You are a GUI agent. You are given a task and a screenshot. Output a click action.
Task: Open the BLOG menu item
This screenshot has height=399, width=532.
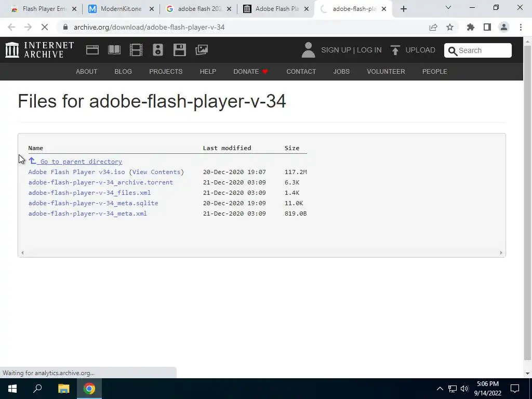pyautogui.click(x=123, y=72)
